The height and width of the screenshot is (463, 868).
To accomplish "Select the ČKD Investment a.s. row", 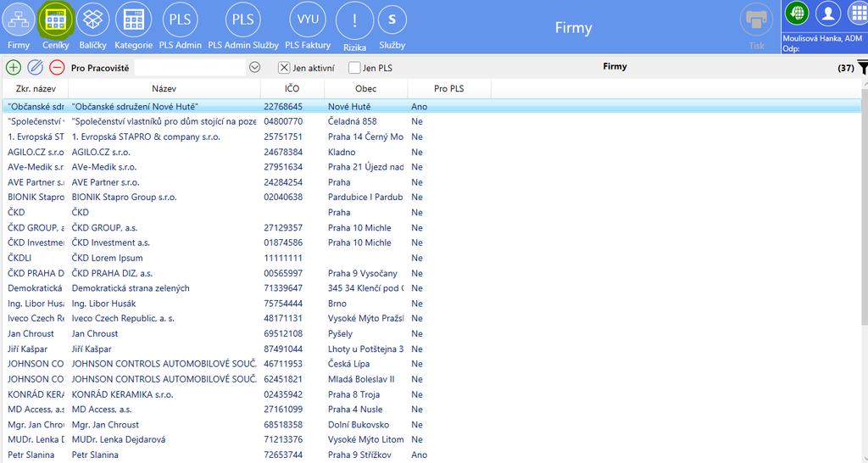I will point(431,243).
